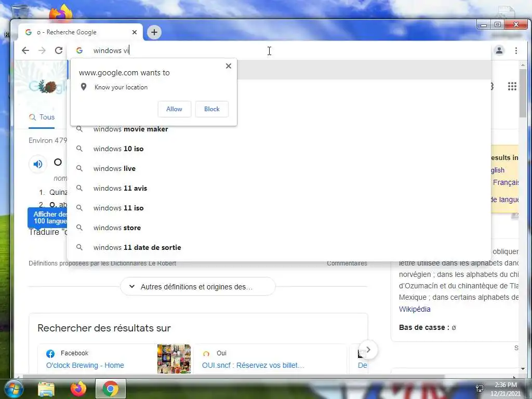Block google.com location request
532x399 pixels.
pyautogui.click(x=212, y=109)
